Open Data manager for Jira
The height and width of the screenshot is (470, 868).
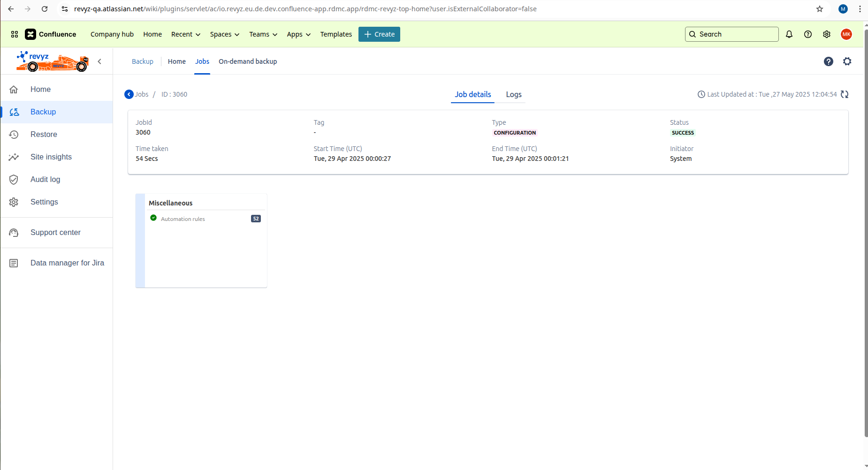click(x=67, y=263)
